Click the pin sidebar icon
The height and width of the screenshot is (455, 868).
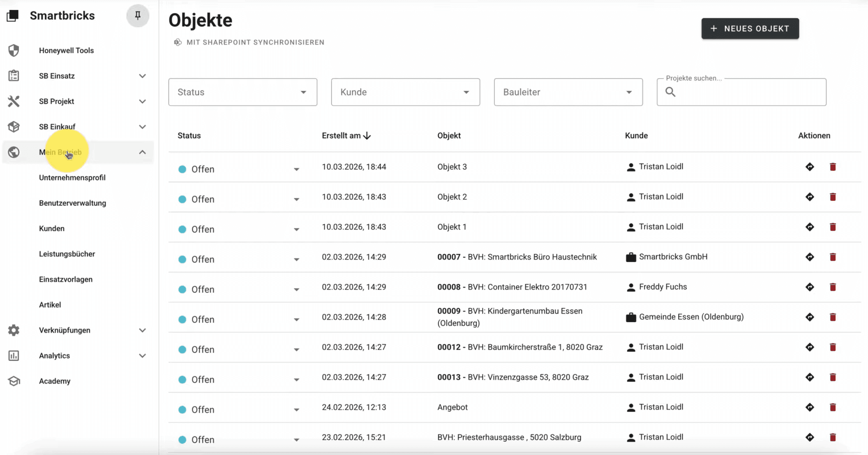pos(138,16)
